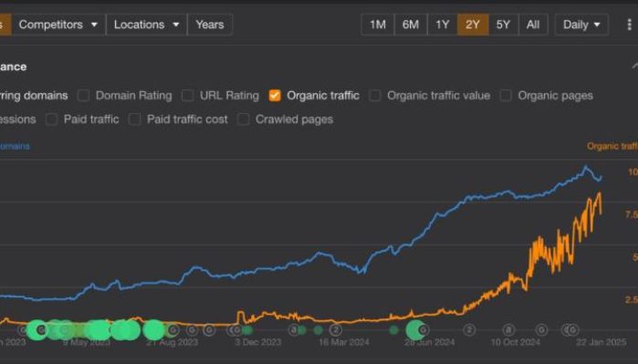This screenshot has height=364, width=638.
Task: Click the '10 Oct 2024' date label
Action: (516, 342)
